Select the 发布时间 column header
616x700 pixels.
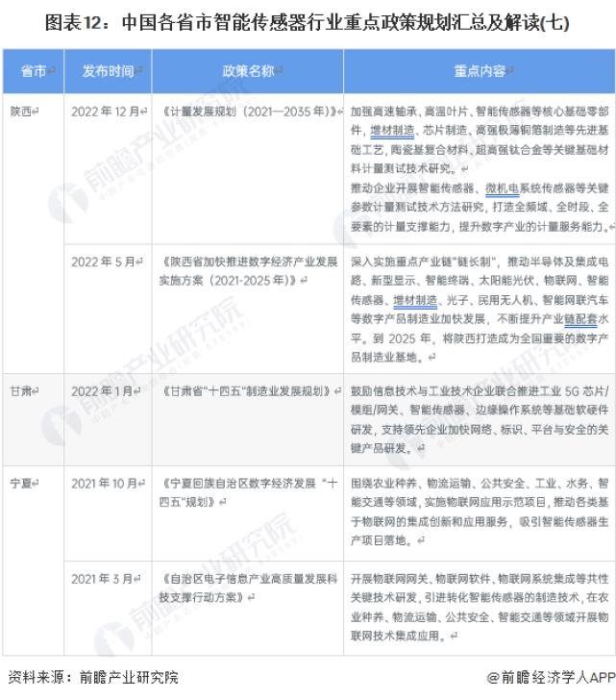pos(108,71)
